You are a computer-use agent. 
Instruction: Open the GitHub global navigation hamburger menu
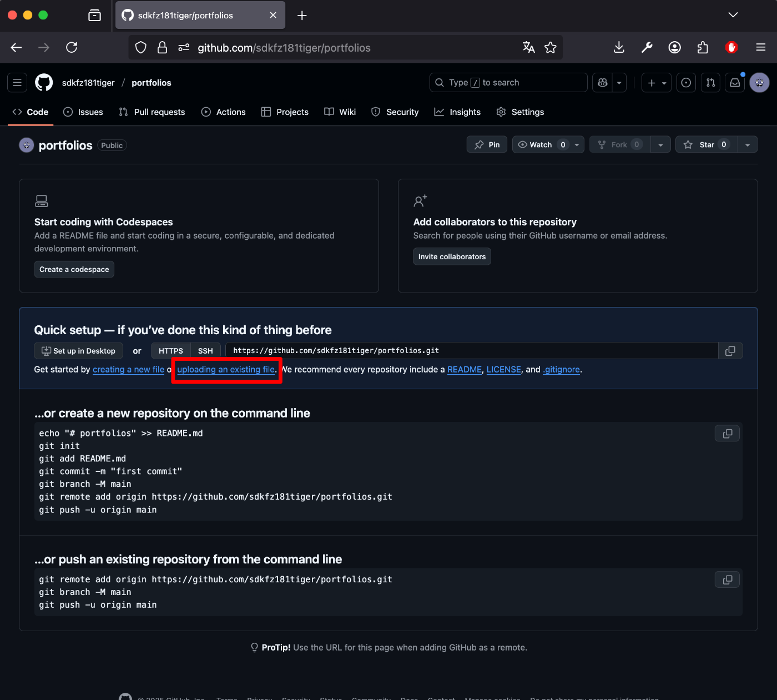click(x=17, y=83)
